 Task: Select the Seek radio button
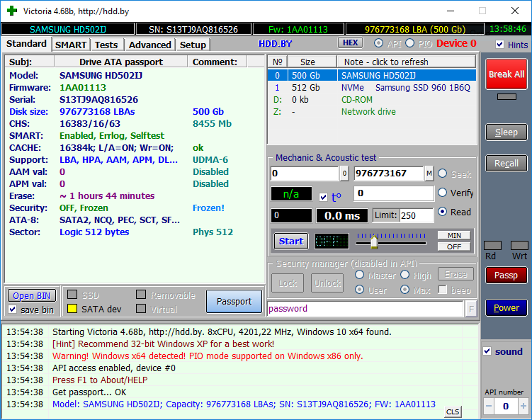443,174
